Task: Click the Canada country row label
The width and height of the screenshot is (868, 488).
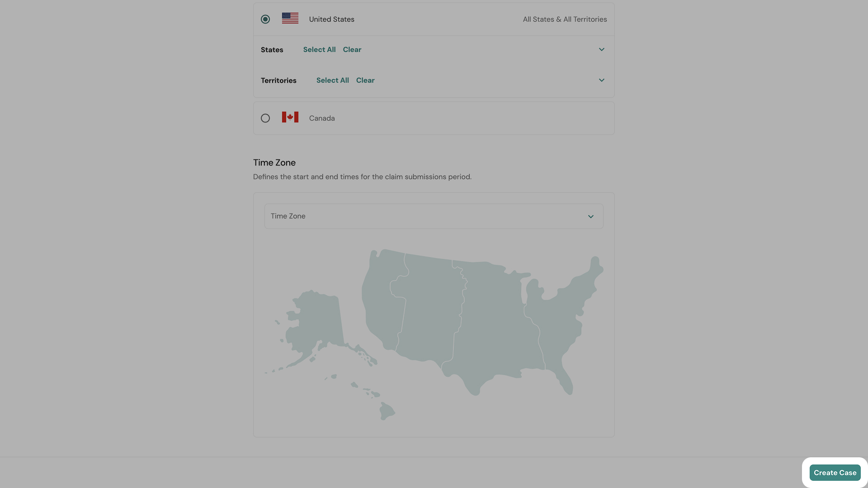Action: point(322,118)
